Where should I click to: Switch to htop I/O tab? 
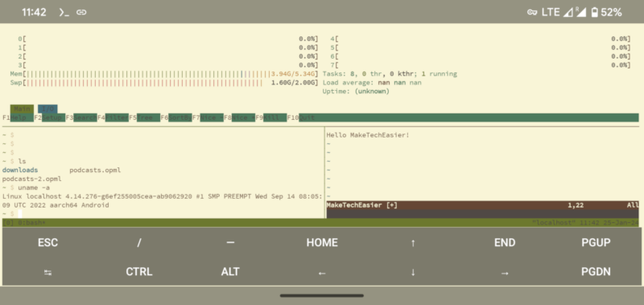click(x=47, y=109)
